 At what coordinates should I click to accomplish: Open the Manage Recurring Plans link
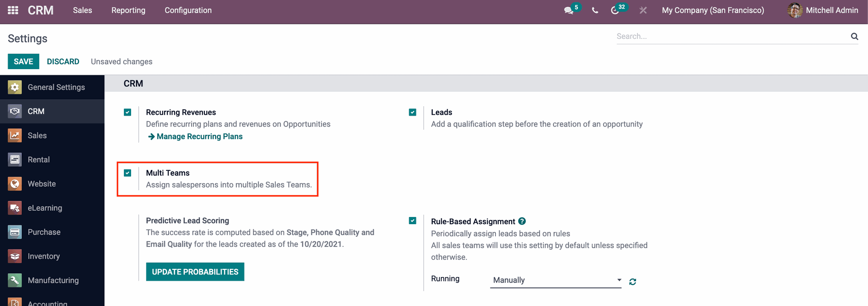point(195,137)
